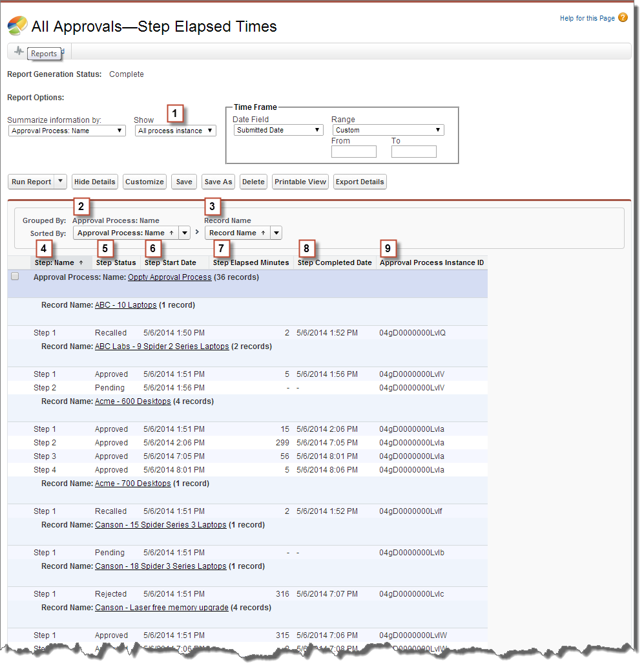Viewport: 644px width, 671px height.
Task: Click the Salesforce logo
Action: tap(17, 26)
